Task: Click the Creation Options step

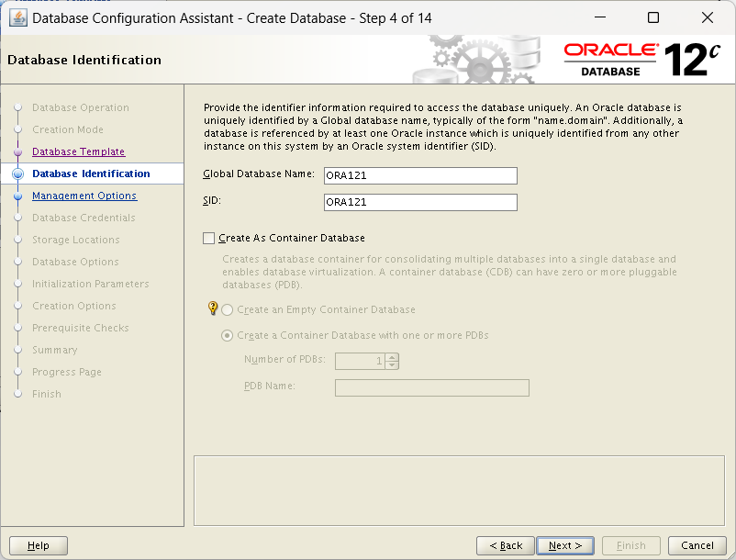Action: click(x=73, y=306)
